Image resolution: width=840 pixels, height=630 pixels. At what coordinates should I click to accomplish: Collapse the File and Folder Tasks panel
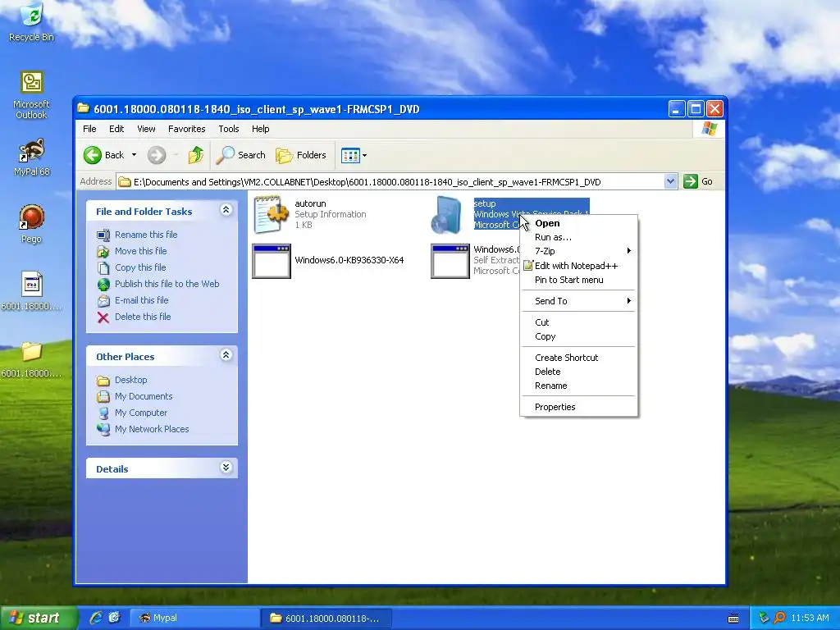[x=226, y=210]
